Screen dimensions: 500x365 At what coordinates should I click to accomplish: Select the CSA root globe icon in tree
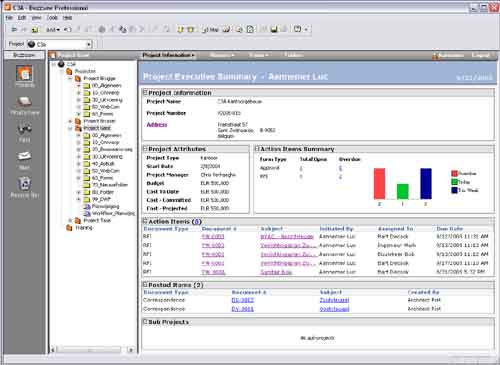click(61, 64)
